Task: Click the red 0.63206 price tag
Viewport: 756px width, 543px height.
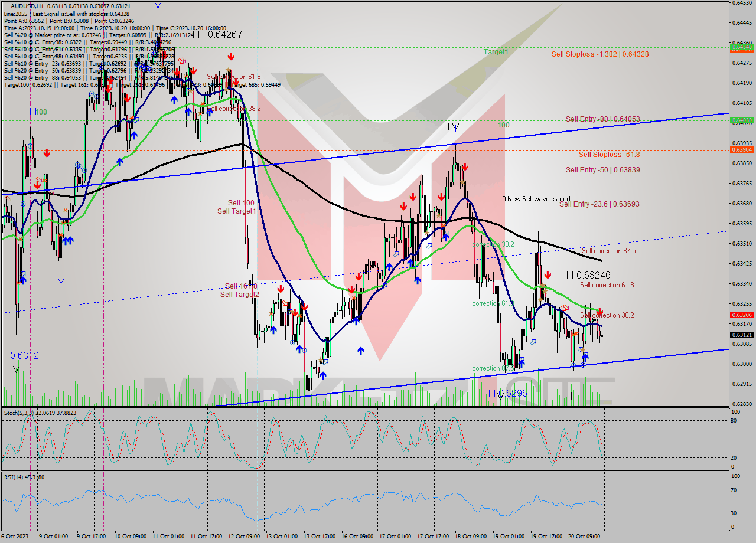Action: 742,315
